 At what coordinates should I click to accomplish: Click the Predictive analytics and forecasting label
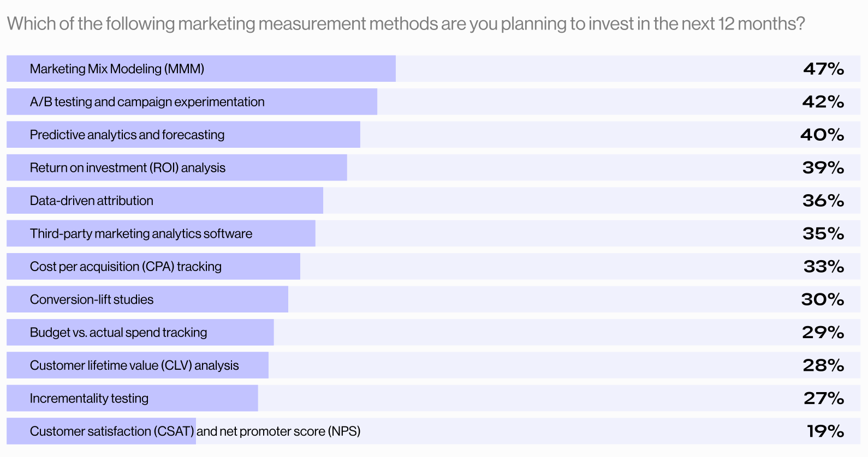127,135
